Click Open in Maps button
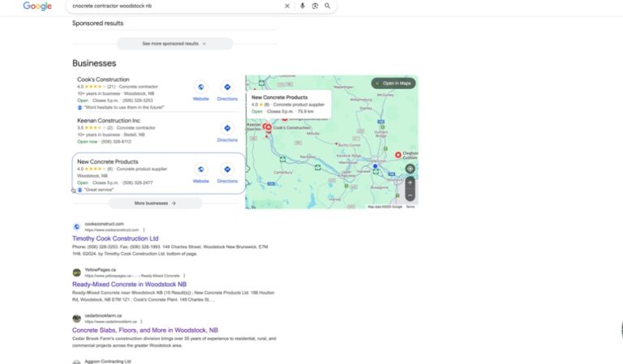This screenshot has width=623, height=364. point(393,83)
